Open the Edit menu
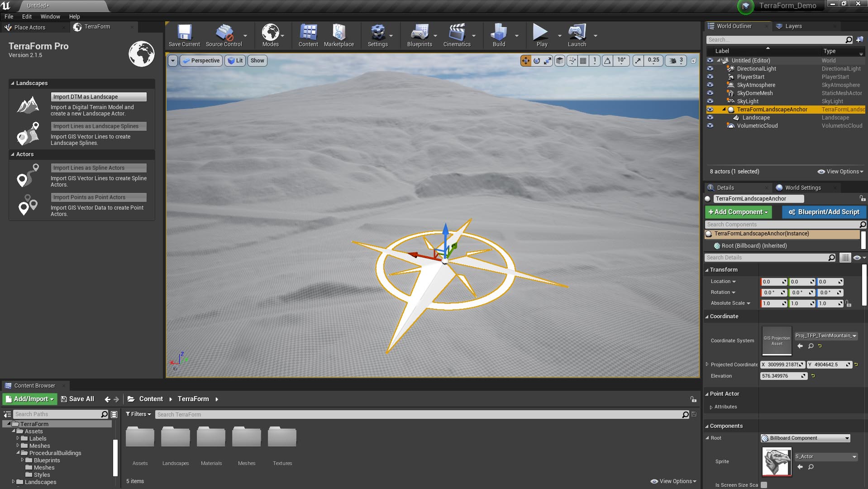This screenshot has width=868, height=489. click(27, 16)
